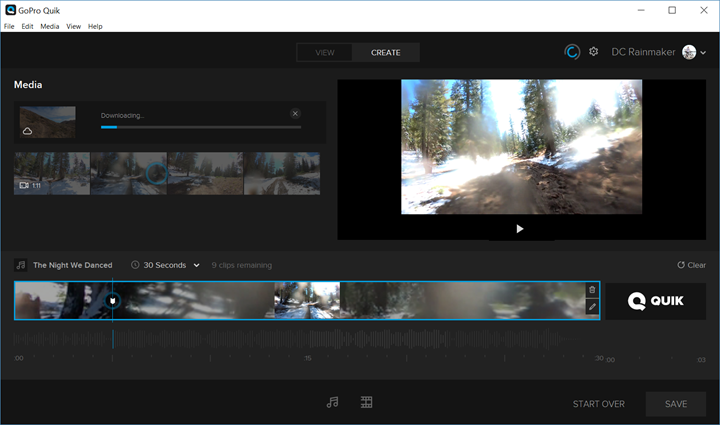Click the DC Rainmaker account name
The width and height of the screenshot is (720, 425).
click(643, 52)
